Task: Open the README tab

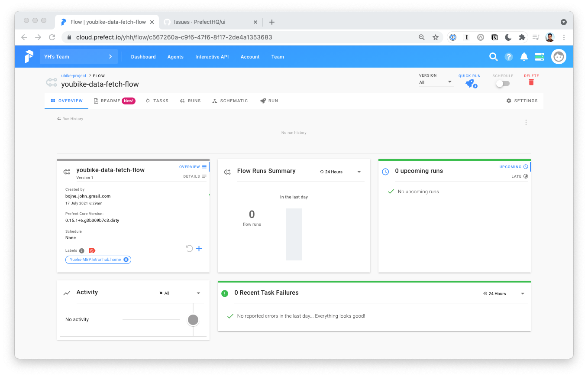Action: click(115, 101)
